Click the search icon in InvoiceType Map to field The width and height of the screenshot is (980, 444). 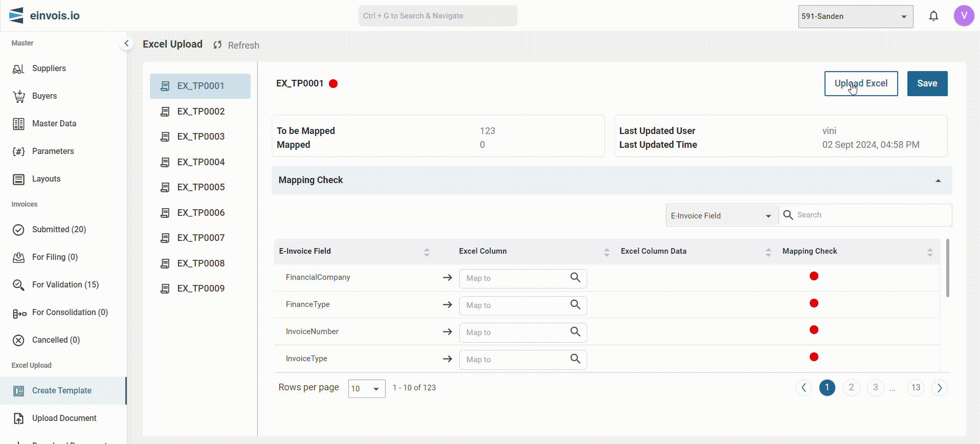(575, 359)
